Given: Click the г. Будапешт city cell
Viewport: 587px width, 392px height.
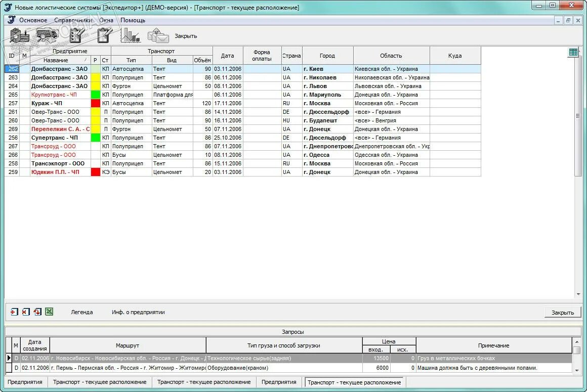Looking at the screenshot, I should [327, 120].
